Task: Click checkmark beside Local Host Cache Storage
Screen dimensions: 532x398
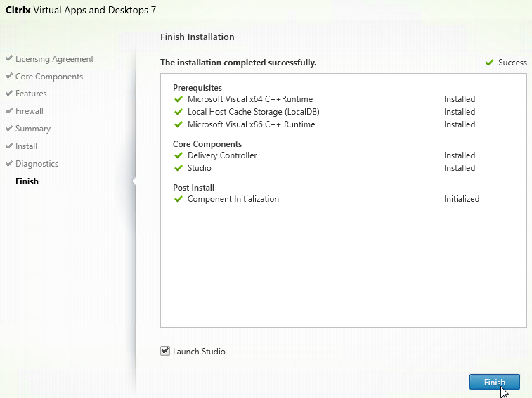Action: point(179,112)
